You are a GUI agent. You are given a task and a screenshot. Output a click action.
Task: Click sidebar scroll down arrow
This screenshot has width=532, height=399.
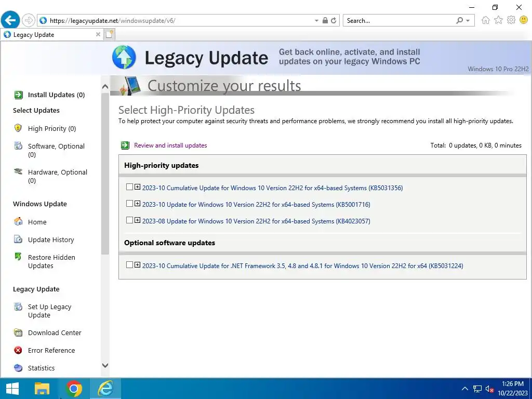(105, 365)
